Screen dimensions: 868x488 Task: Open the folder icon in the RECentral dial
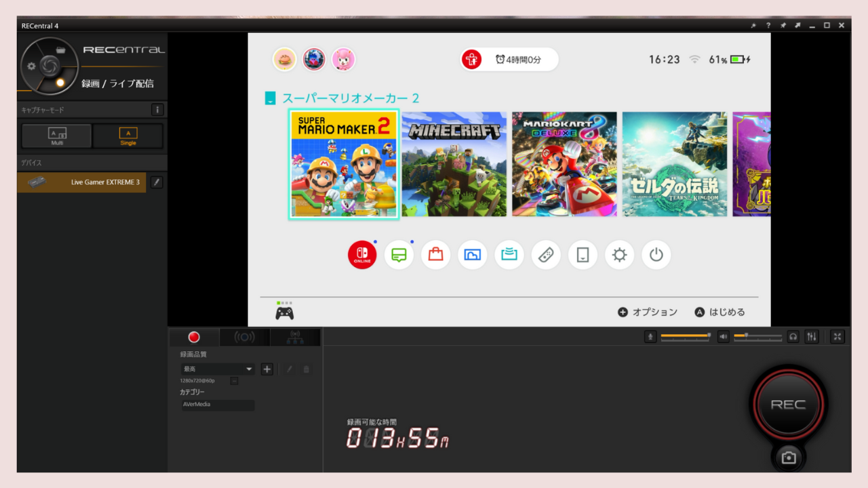pyautogui.click(x=60, y=49)
